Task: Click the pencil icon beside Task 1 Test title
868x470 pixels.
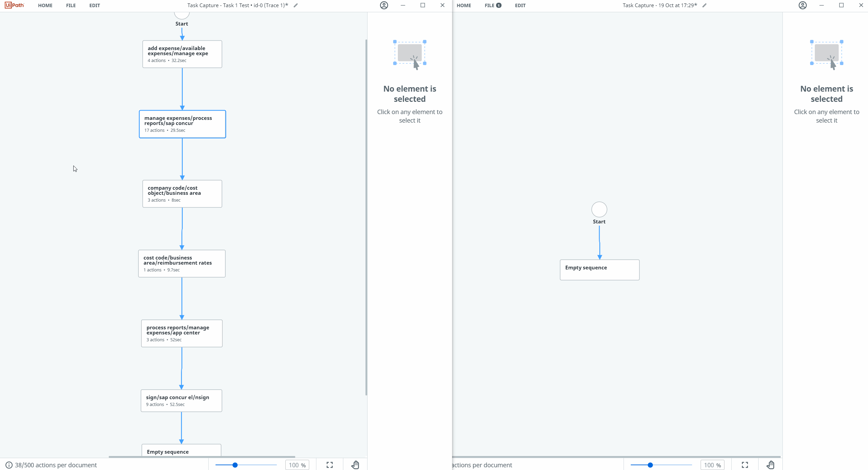Action: click(296, 5)
